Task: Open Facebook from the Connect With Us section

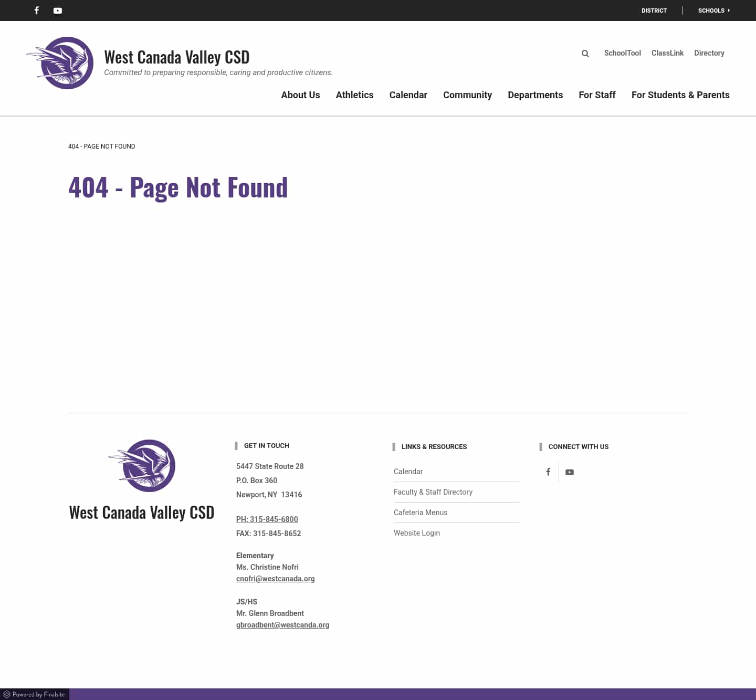Action: [x=548, y=472]
